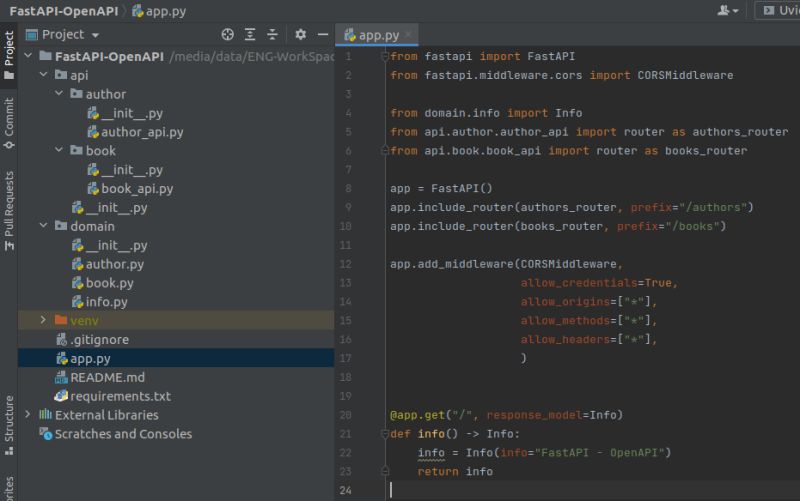Select __init__.py under author folder
Image resolution: width=800 pixels, height=501 pixels.
[124, 113]
